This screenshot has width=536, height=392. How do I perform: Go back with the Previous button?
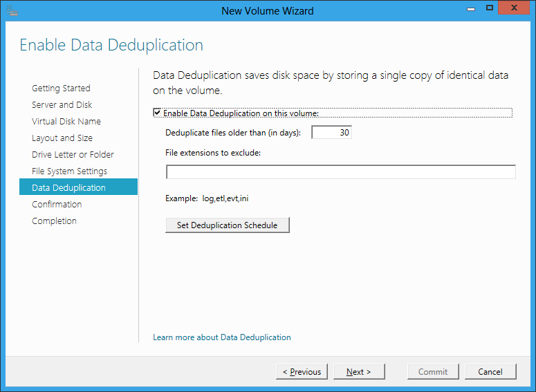(x=302, y=371)
